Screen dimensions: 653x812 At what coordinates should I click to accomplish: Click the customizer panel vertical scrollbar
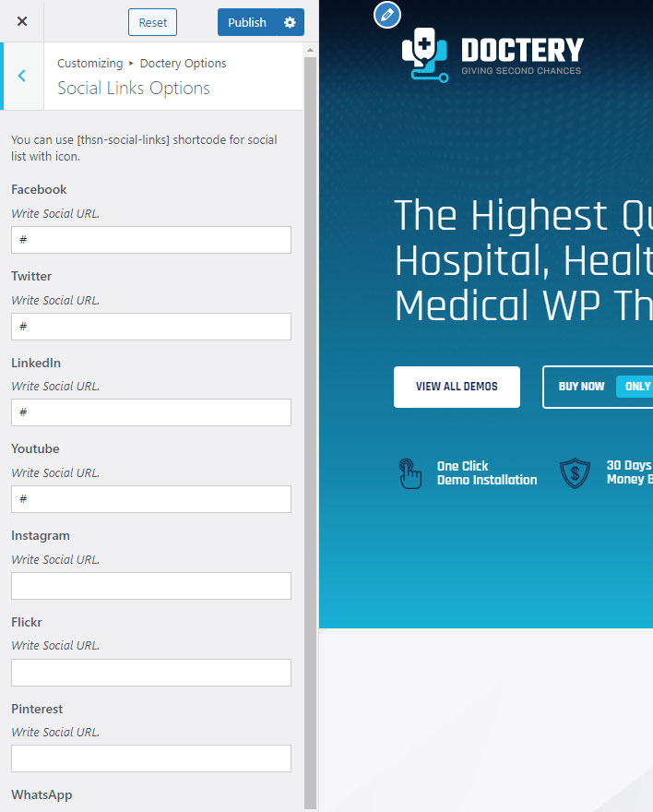click(310, 415)
